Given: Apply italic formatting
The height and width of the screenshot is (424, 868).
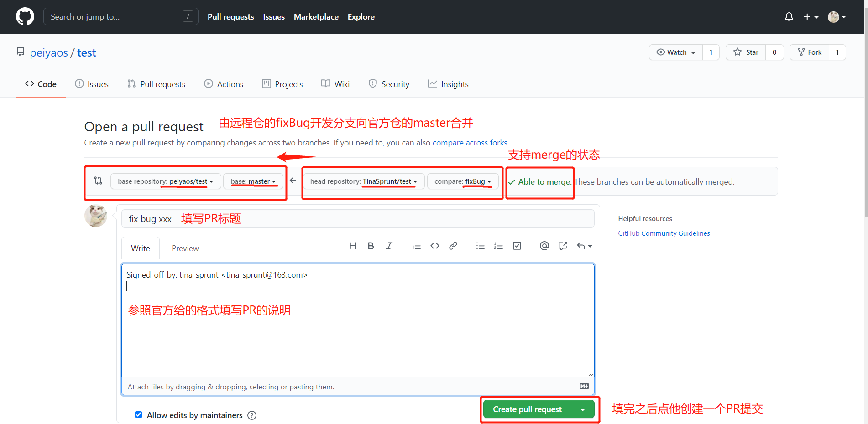Looking at the screenshot, I should coord(389,246).
